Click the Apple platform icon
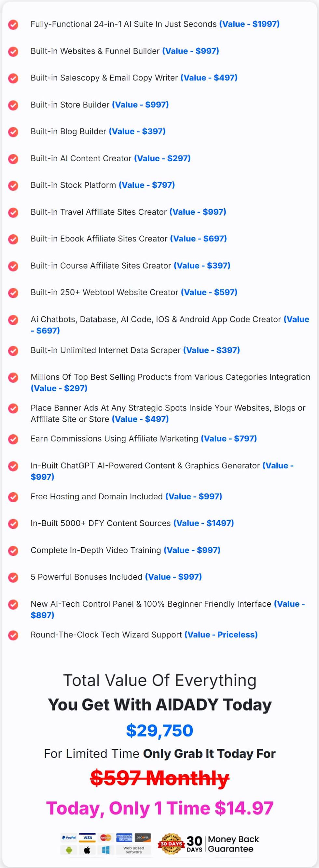This screenshot has height=868, width=319. tap(88, 850)
